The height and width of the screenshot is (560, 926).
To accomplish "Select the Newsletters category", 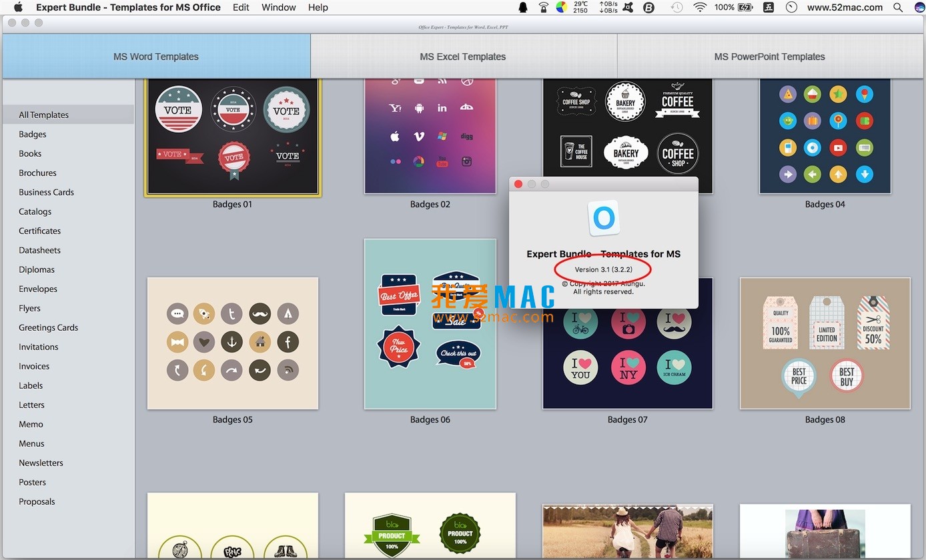I will point(41,463).
